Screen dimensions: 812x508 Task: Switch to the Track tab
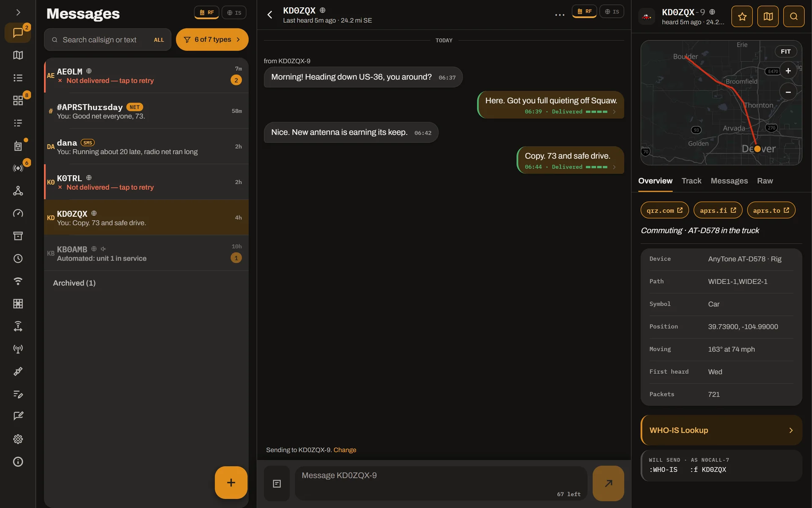(691, 181)
